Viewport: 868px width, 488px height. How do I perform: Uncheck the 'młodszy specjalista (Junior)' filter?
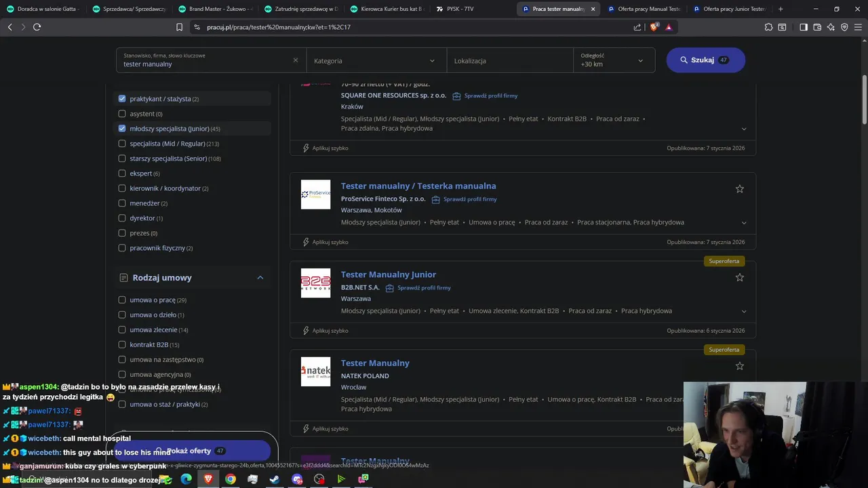tap(122, 129)
